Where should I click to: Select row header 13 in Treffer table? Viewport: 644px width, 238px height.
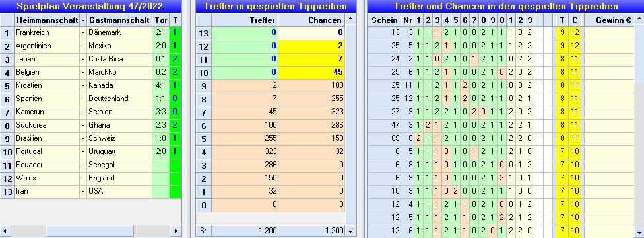click(204, 33)
